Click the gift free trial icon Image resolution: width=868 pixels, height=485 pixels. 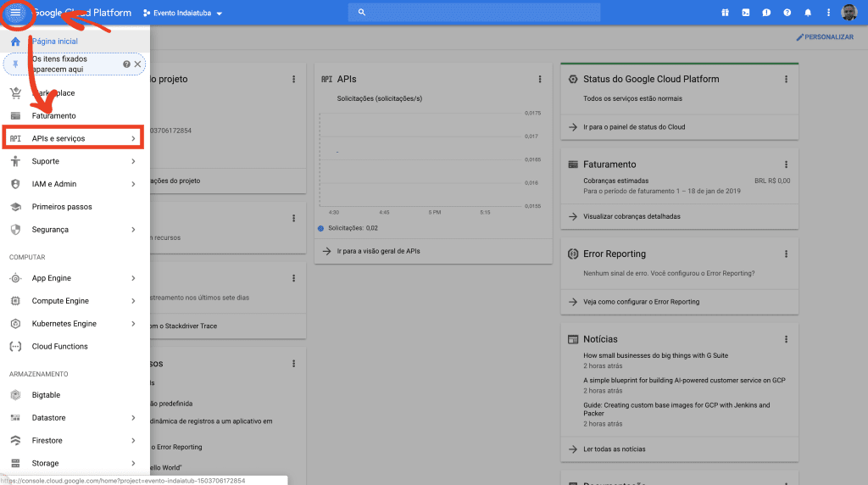(725, 13)
